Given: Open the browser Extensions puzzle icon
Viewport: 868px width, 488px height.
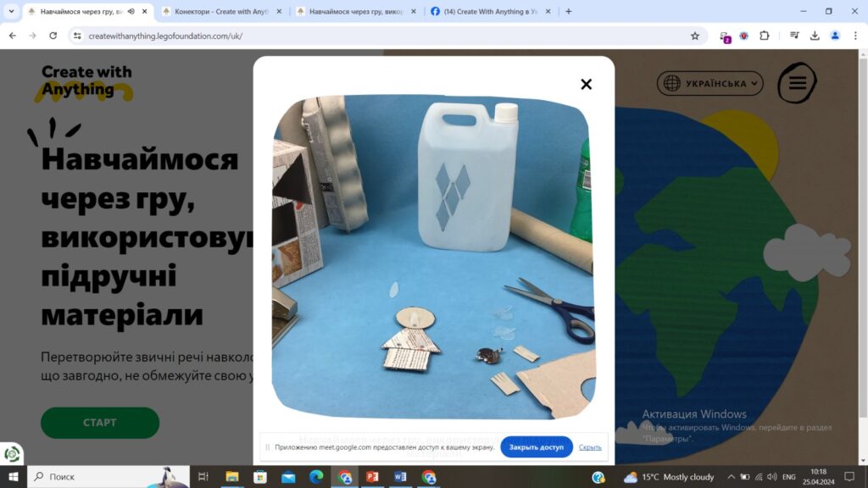Looking at the screenshot, I should pyautogui.click(x=764, y=36).
